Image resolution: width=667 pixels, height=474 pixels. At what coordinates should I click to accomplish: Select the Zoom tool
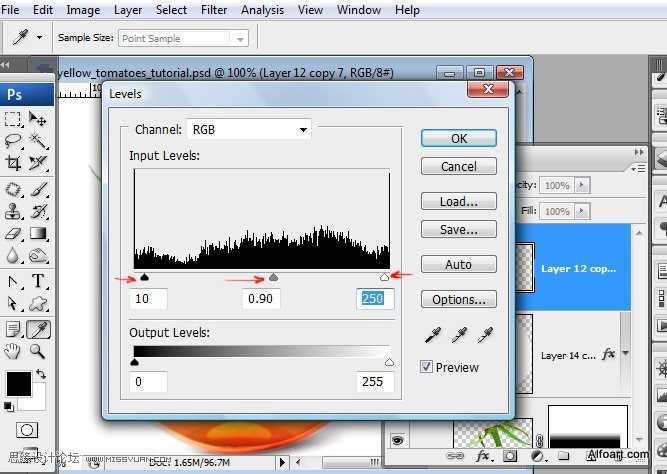pos(38,351)
